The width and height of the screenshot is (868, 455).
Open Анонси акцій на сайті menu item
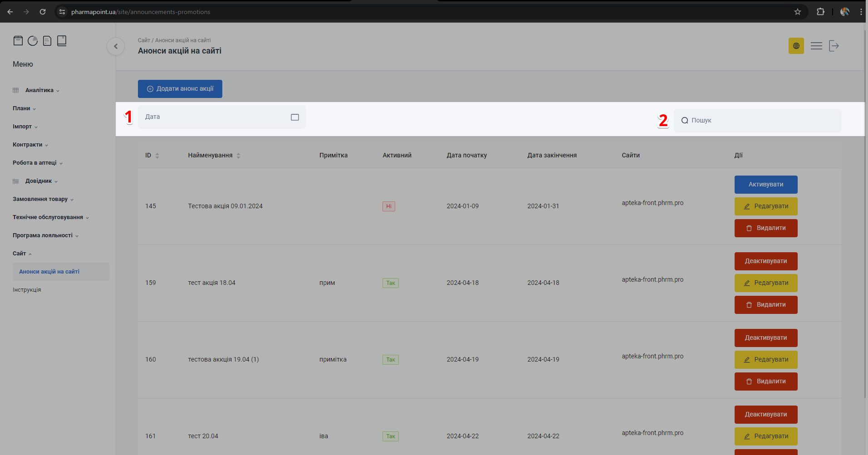click(x=49, y=272)
